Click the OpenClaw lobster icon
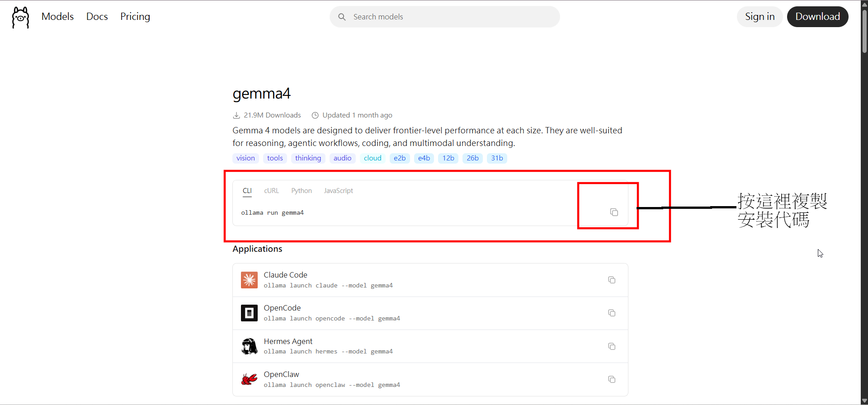This screenshot has height=405, width=868. click(249, 379)
